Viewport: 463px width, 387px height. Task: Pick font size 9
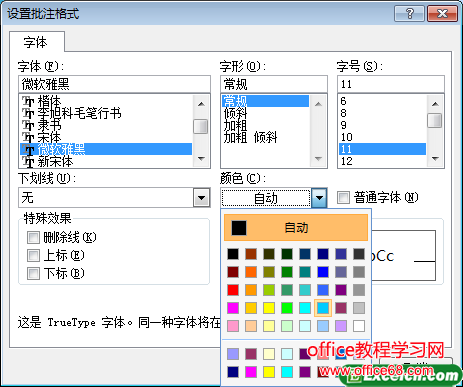(x=382, y=125)
